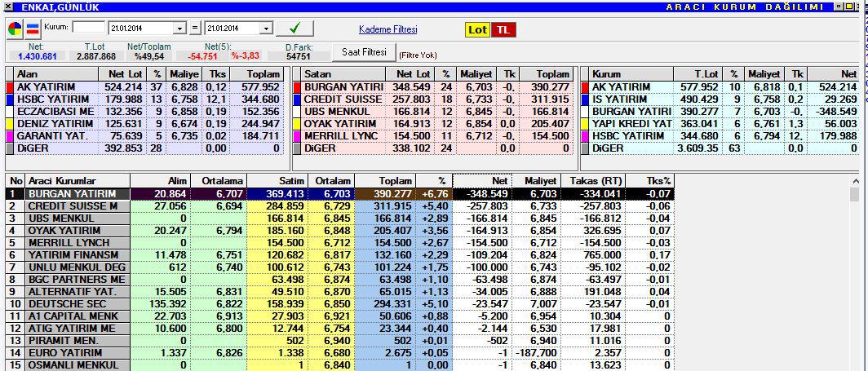Sort main table by Alim header

(161, 181)
